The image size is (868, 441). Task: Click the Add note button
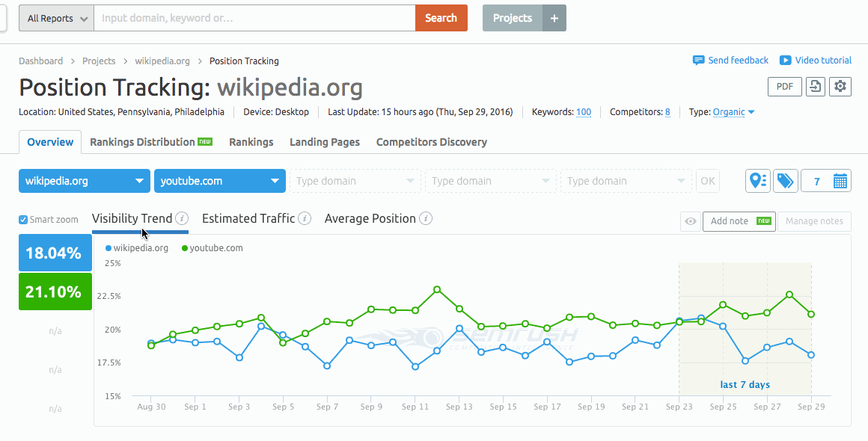point(739,221)
